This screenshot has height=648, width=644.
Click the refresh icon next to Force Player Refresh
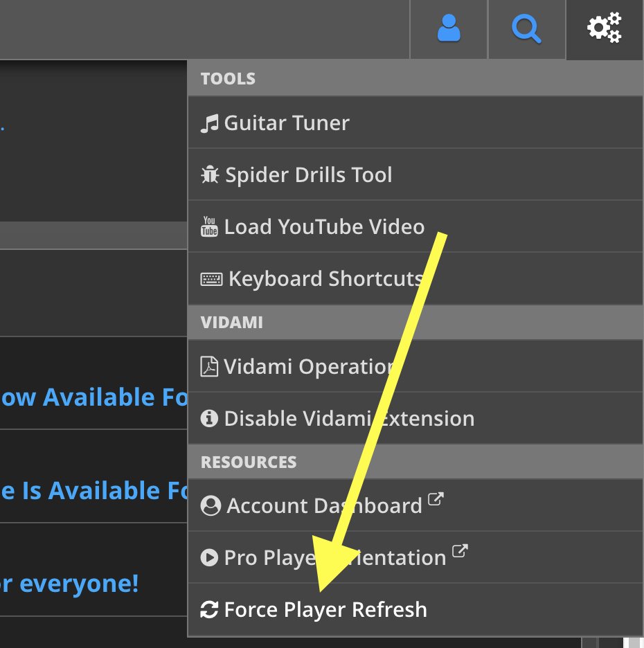point(210,610)
